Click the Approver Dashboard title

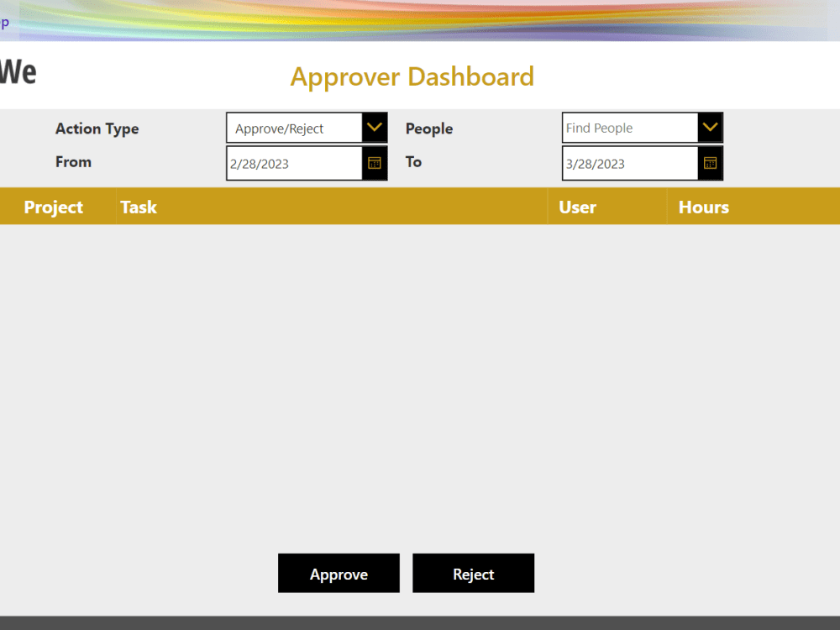tap(412, 77)
